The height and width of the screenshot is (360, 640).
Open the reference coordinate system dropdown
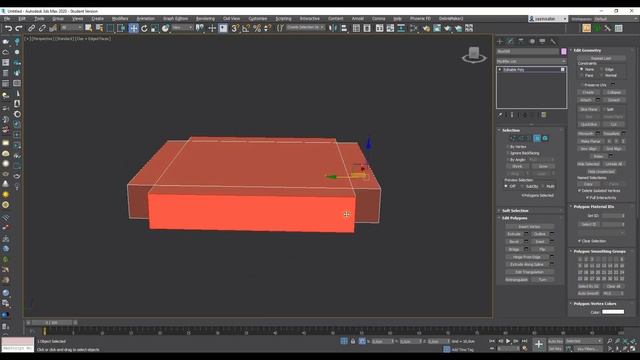click(182, 28)
